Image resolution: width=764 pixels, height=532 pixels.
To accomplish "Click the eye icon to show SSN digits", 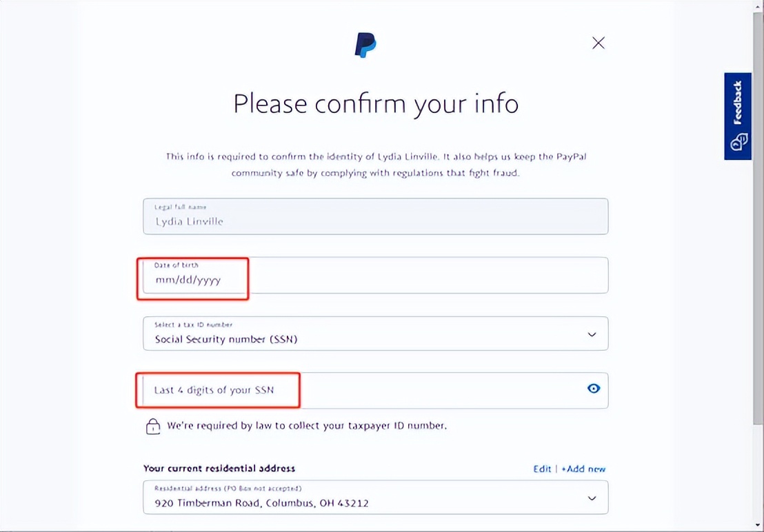I will pyautogui.click(x=594, y=389).
